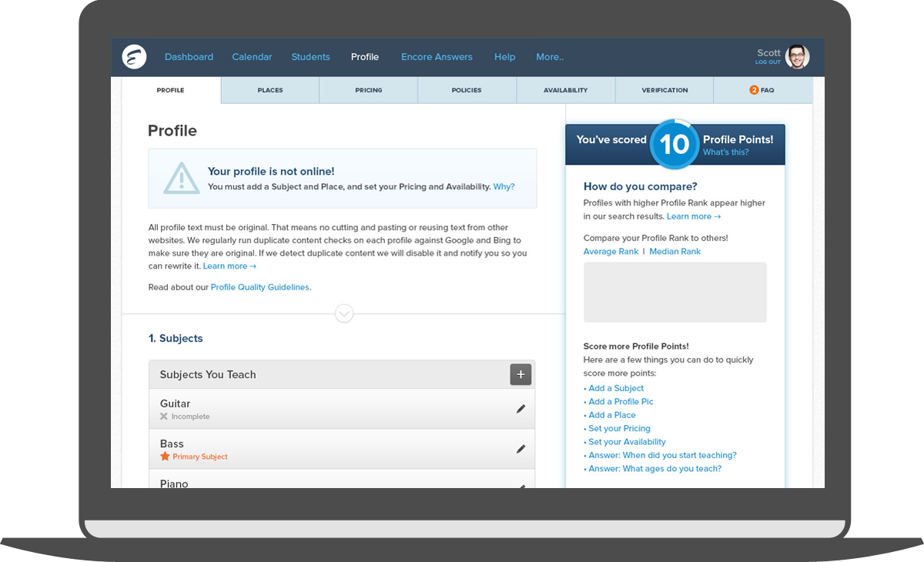Navigate to Calendar in the top menu
The image size is (924, 562).
(x=252, y=57)
